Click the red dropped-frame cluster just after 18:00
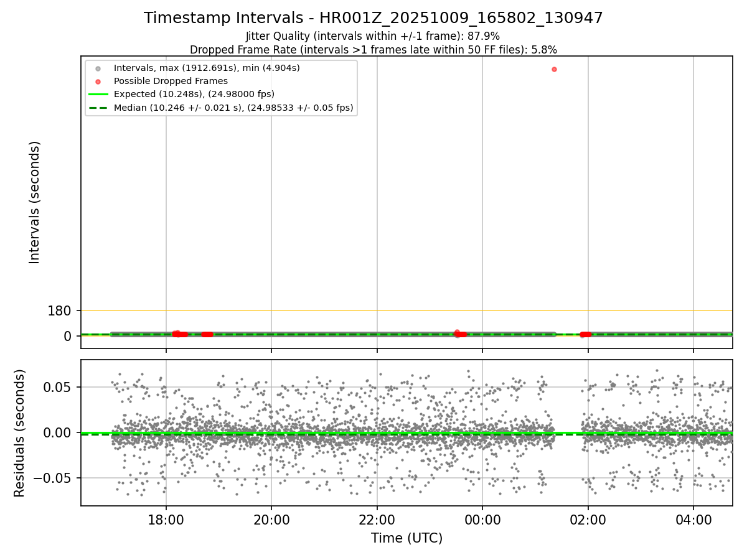This screenshot has height=560, width=747. [x=180, y=334]
